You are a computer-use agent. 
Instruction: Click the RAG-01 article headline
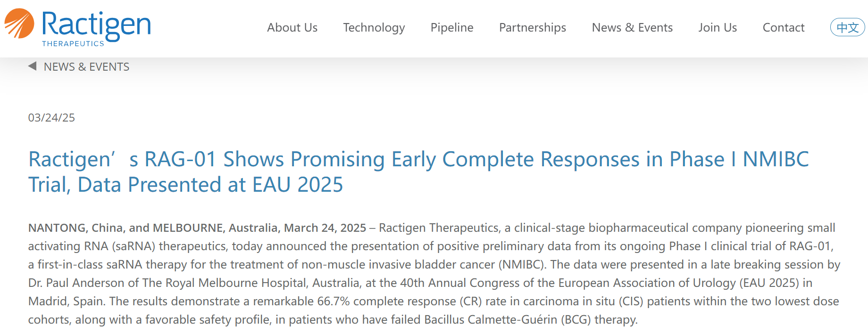[x=418, y=172]
